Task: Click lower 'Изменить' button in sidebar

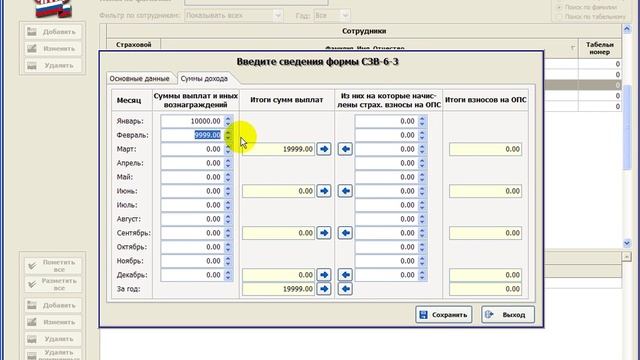Action: (x=53, y=322)
